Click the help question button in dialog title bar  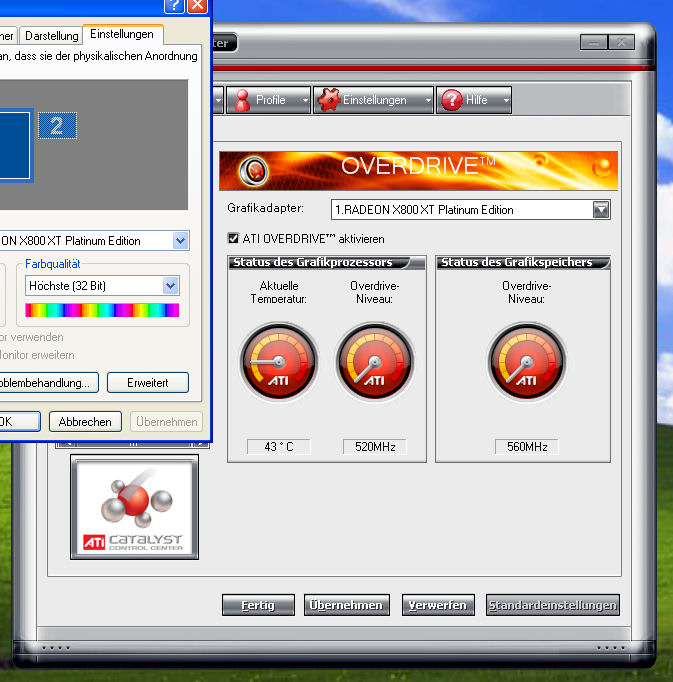click(x=174, y=5)
